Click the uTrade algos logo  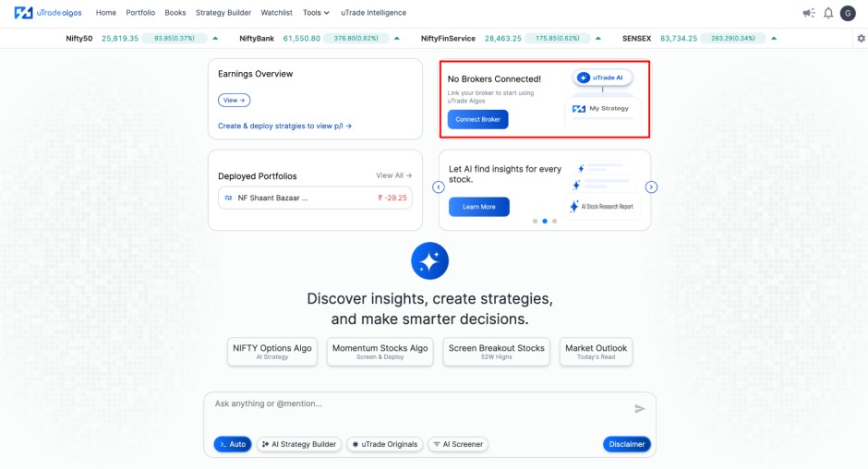(x=48, y=12)
